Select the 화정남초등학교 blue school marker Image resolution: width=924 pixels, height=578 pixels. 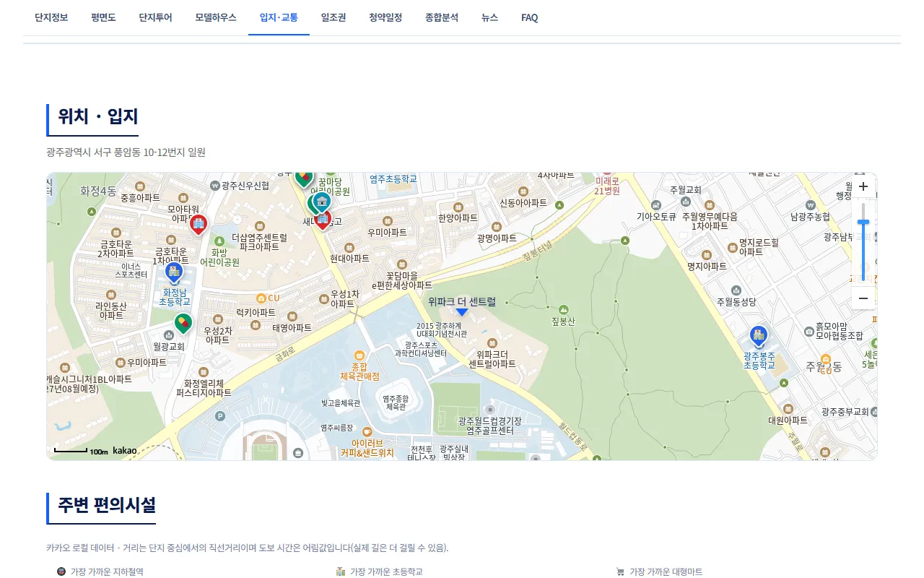(173, 272)
